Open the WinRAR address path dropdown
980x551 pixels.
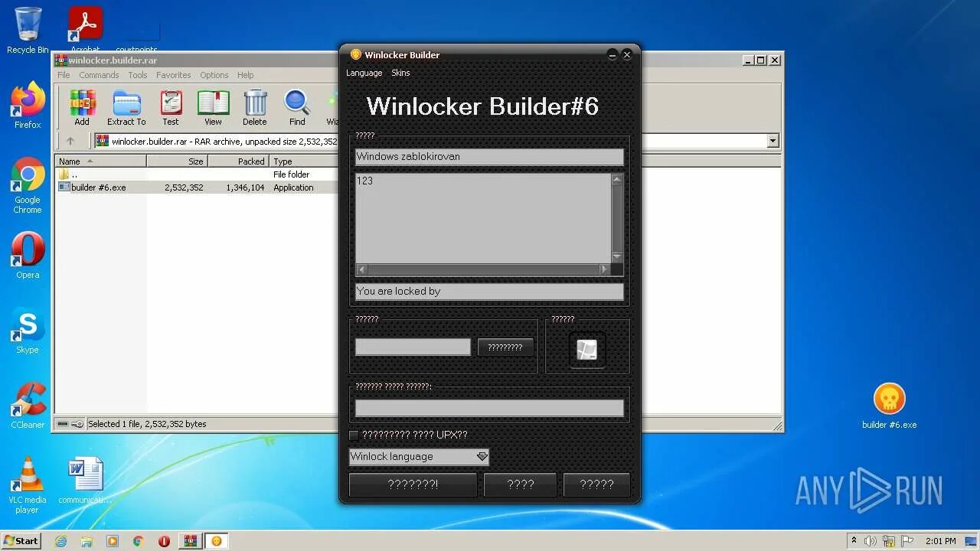click(x=773, y=141)
